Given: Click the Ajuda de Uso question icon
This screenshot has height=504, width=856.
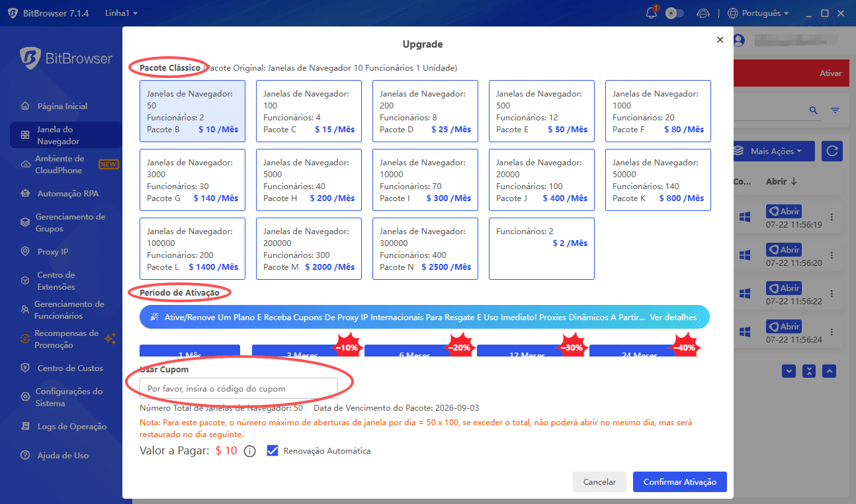Looking at the screenshot, I should 25,455.
